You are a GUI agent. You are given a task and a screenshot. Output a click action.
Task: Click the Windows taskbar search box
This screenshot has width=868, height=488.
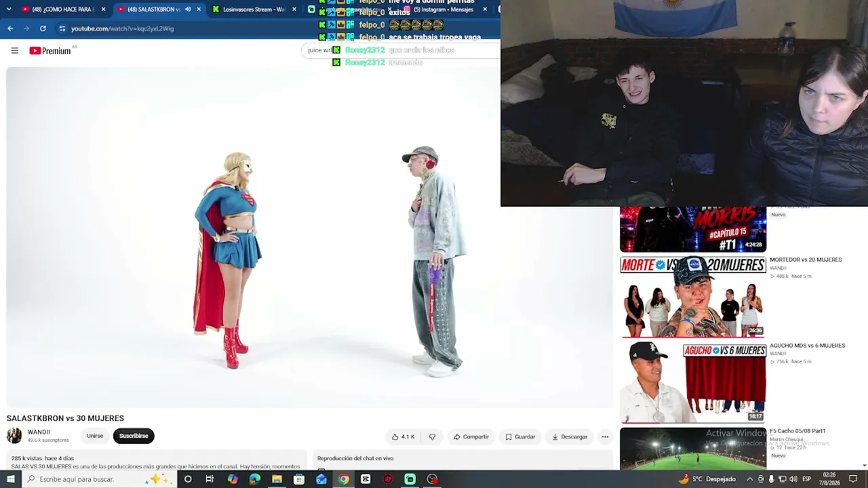[99, 479]
